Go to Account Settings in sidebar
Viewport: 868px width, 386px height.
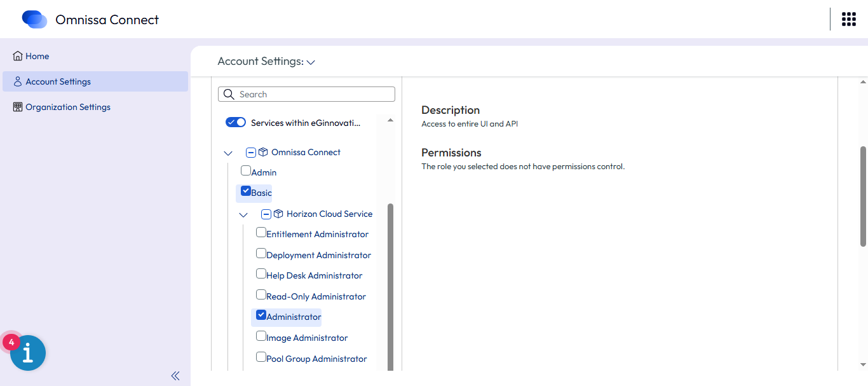click(58, 81)
